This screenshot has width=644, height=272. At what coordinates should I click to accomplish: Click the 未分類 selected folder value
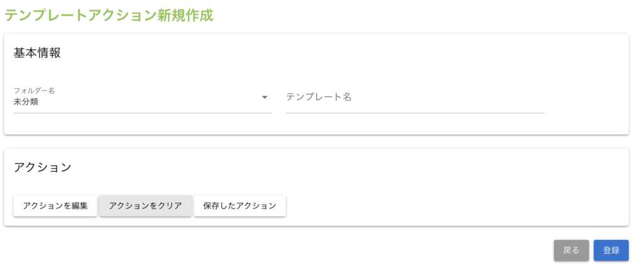click(26, 101)
